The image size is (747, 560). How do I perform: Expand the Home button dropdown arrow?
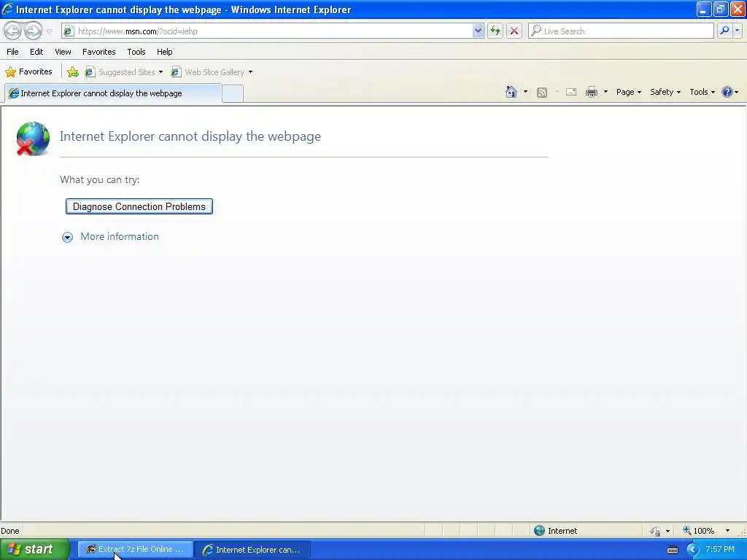click(x=525, y=92)
